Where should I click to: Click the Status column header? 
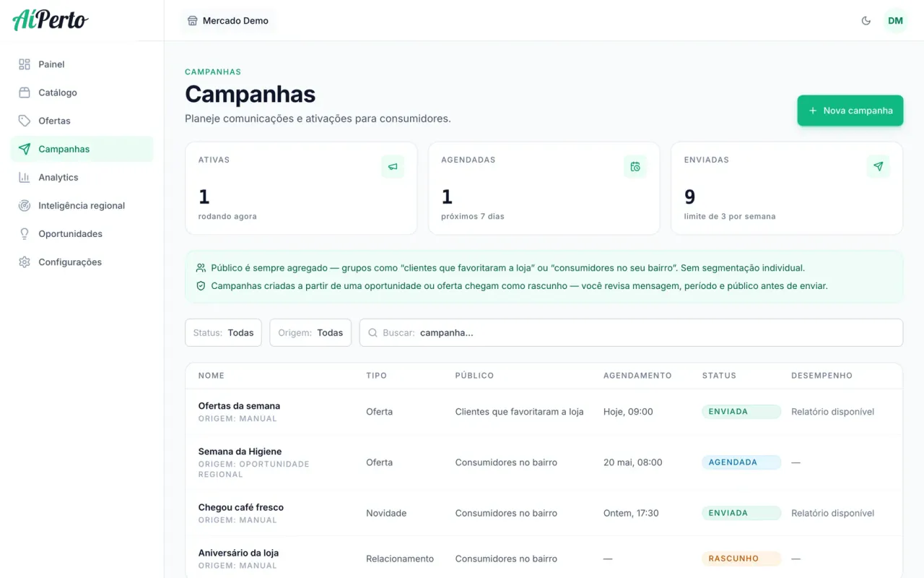click(719, 376)
